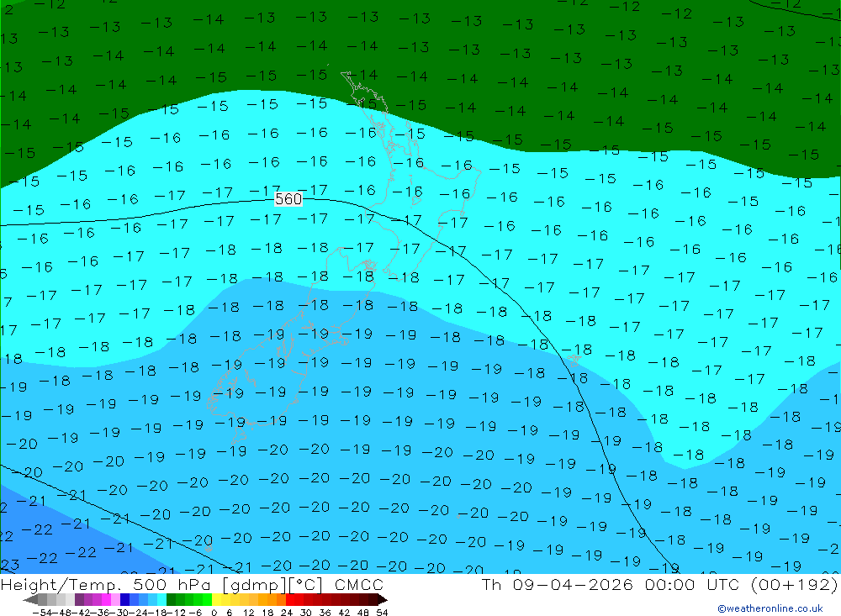Click the '30' legend scale label

(x=306, y=613)
